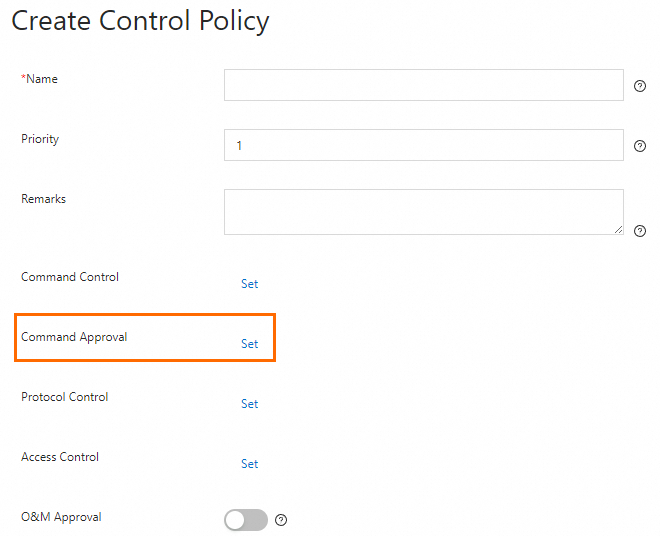Open Set link for Access Control

point(249,464)
